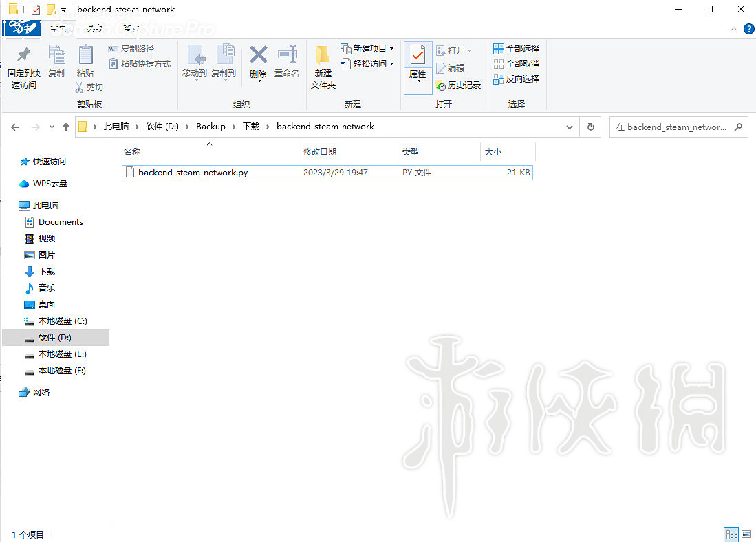Create a new folder (新建文件夹)

pyautogui.click(x=323, y=65)
